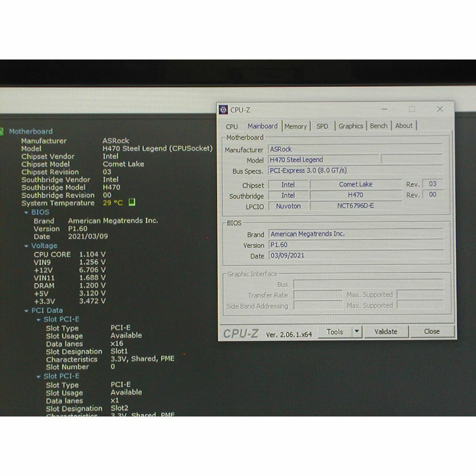476x476 pixels.
Task: Click the CPU-Z version text Ver. 2.06.1.x64
Action: pyautogui.click(x=289, y=335)
